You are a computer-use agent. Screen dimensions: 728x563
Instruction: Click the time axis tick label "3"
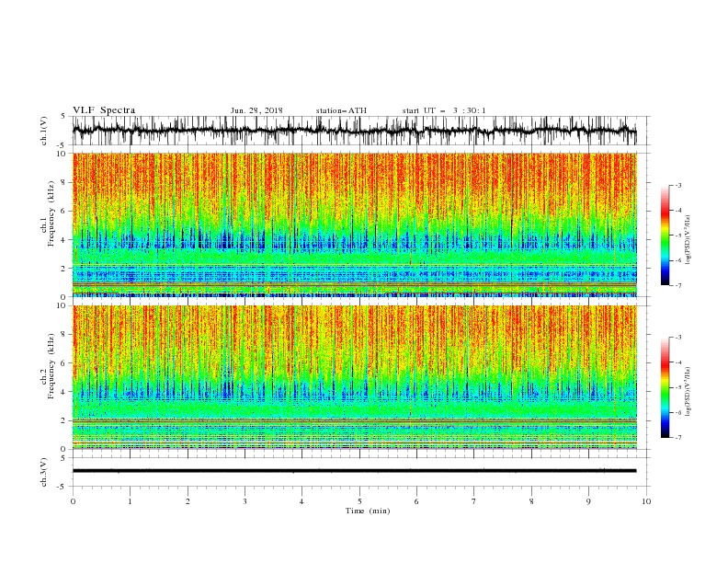tap(245, 501)
